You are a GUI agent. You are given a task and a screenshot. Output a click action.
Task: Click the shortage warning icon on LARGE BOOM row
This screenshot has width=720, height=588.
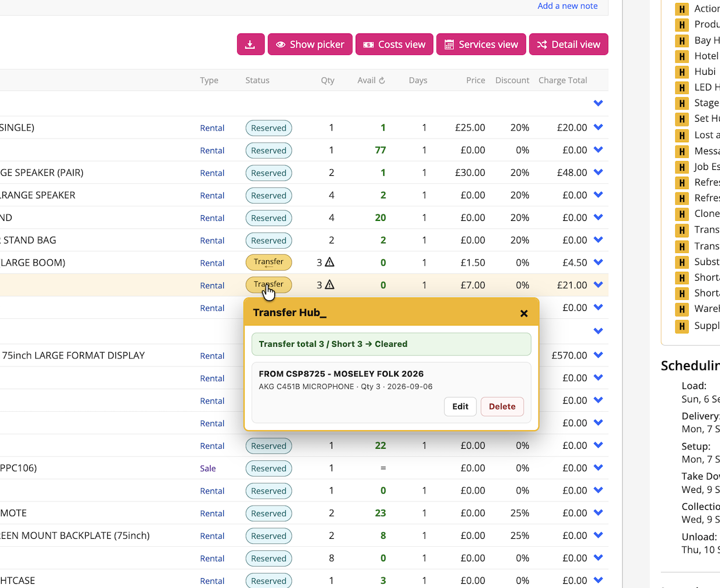pyautogui.click(x=330, y=262)
